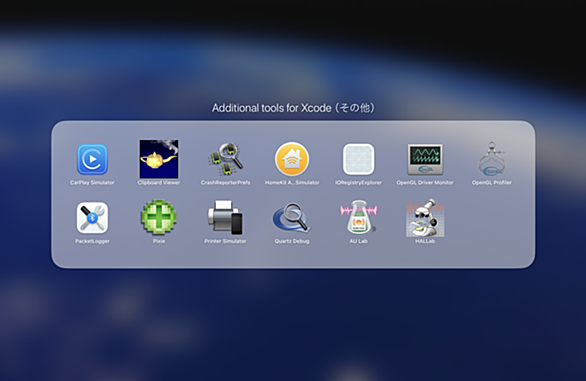The width and height of the screenshot is (586, 381).
Task: Click the CarPlay Simulator label text
Action: click(92, 183)
